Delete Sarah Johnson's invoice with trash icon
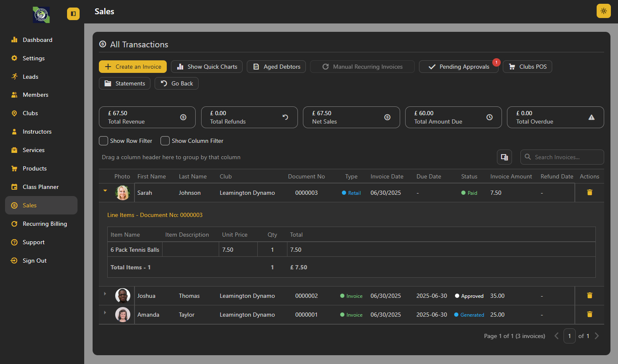The width and height of the screenshot is (618, 364). point(590,192)
